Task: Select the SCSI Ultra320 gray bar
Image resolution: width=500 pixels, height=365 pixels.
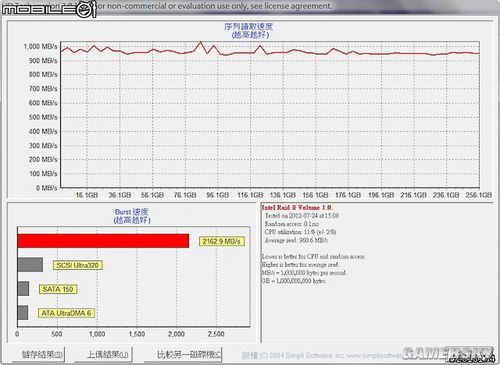Action: click(x=30, y=265)
